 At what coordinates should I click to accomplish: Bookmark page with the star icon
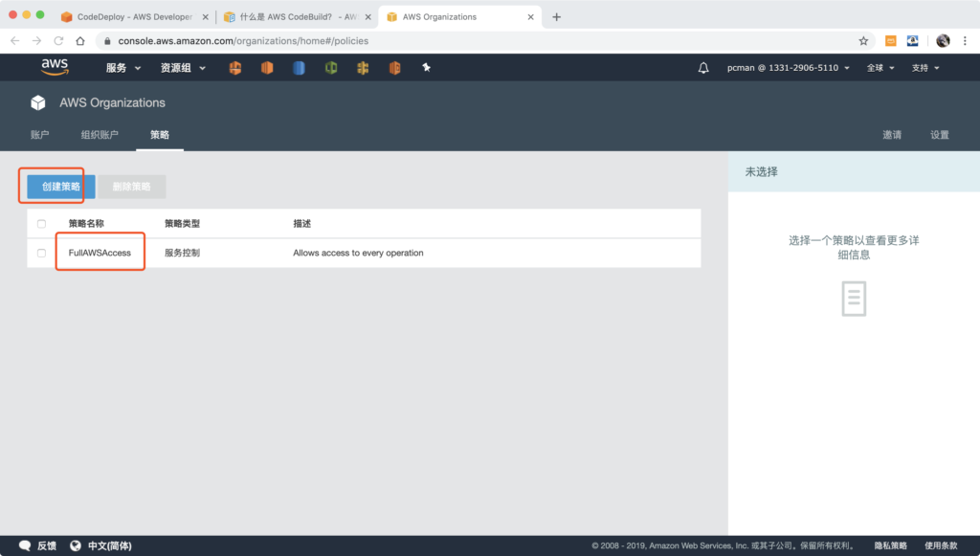863,40
